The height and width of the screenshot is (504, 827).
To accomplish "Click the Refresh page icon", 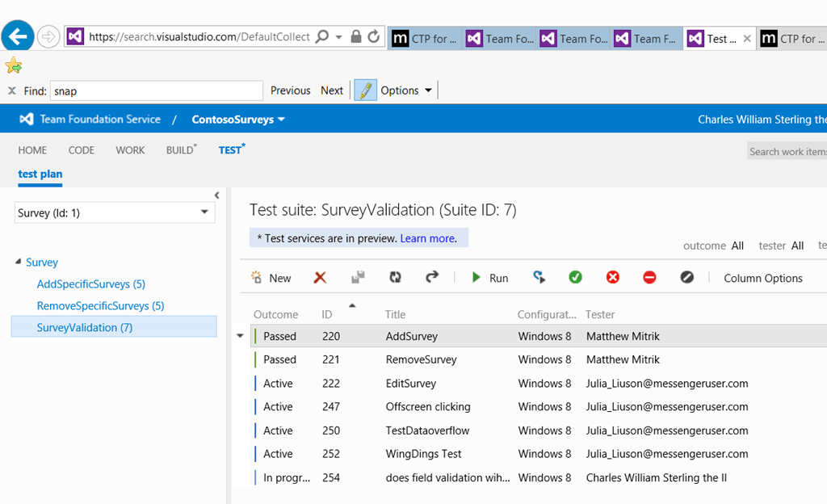I will coord(373,36).
